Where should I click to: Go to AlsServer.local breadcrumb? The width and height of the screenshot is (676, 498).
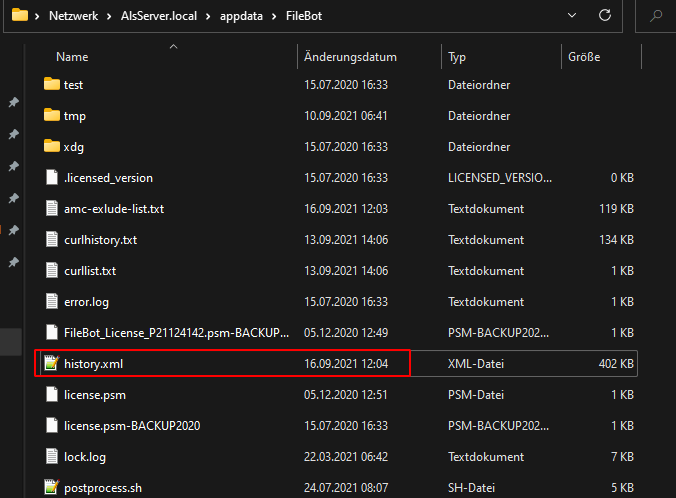point(159,16)
